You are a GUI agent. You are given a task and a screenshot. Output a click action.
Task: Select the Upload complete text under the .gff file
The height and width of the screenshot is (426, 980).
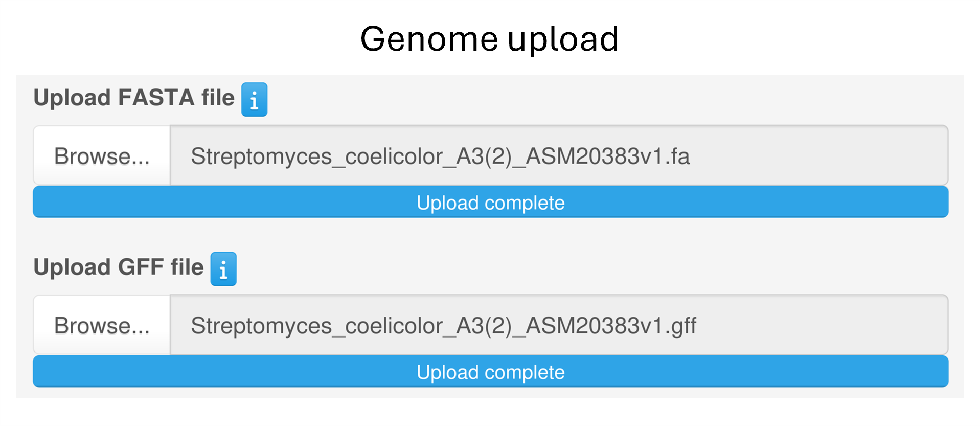pos(490,372)
